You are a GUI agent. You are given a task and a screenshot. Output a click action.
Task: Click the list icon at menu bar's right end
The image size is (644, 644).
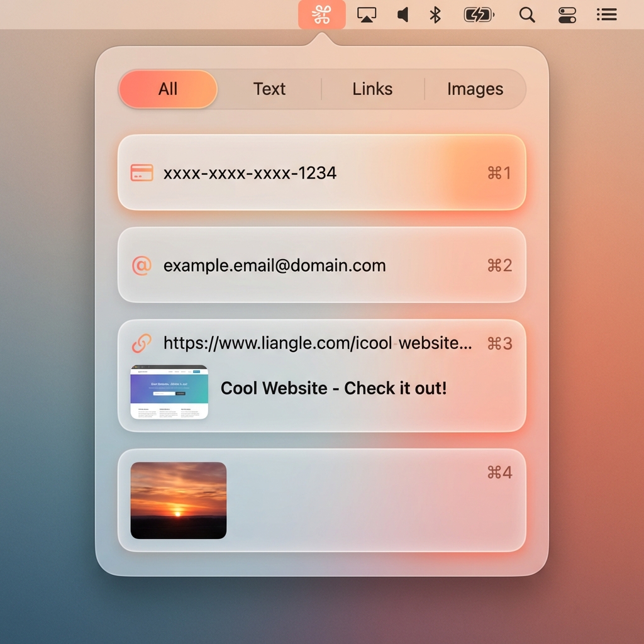point(606,14)
